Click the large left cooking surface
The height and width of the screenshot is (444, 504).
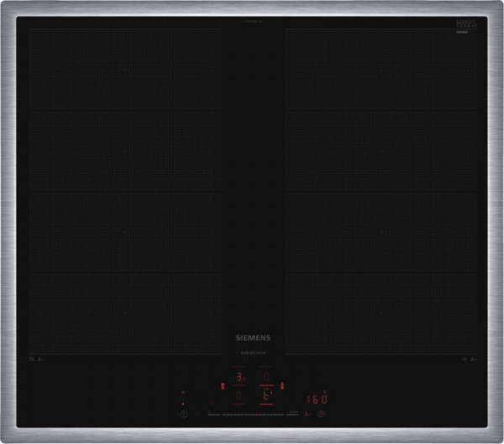coord(126,189)
